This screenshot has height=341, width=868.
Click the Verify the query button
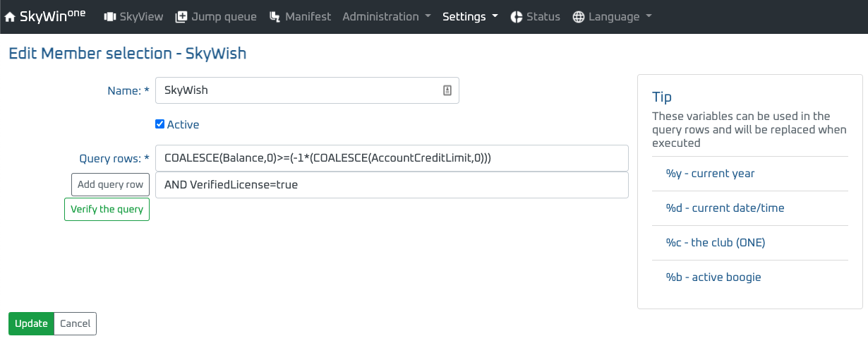[x=107, y=210]
